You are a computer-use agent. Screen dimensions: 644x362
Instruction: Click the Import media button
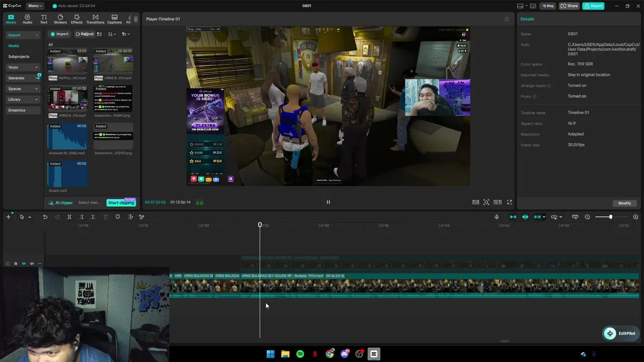tap(59, 34)
